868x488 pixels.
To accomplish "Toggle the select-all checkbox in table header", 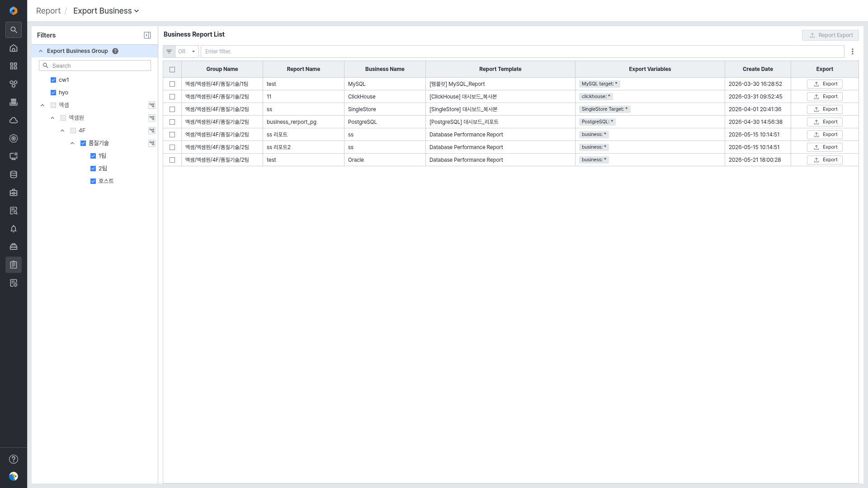I will [x=172, y=70].
